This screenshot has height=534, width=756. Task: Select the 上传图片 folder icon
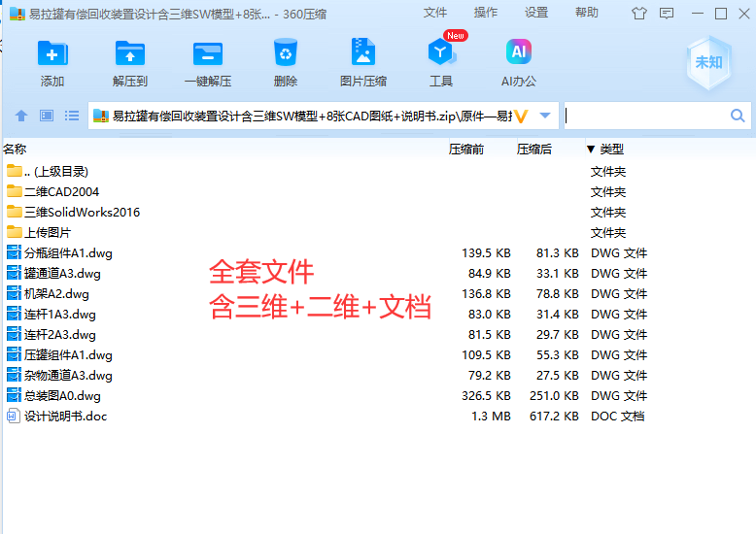pos(15,232)
